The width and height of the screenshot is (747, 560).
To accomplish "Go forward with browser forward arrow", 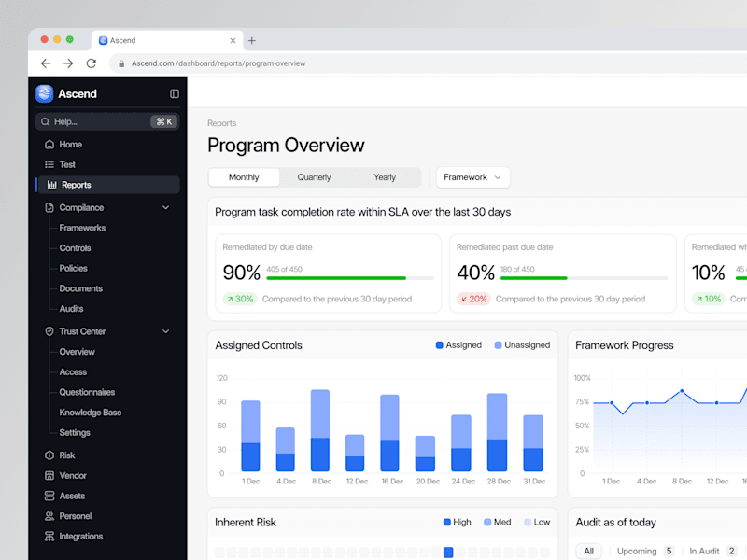I will coord(68,63).
